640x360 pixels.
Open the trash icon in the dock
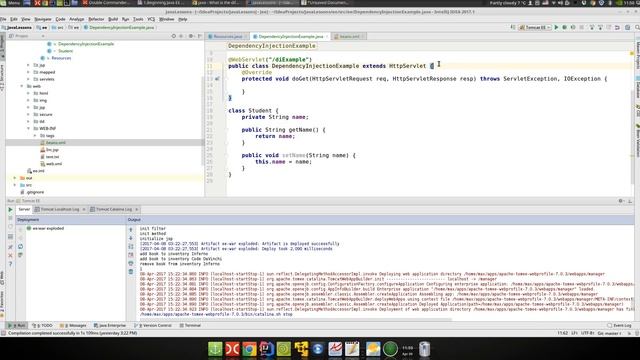[x=424, y=349]
